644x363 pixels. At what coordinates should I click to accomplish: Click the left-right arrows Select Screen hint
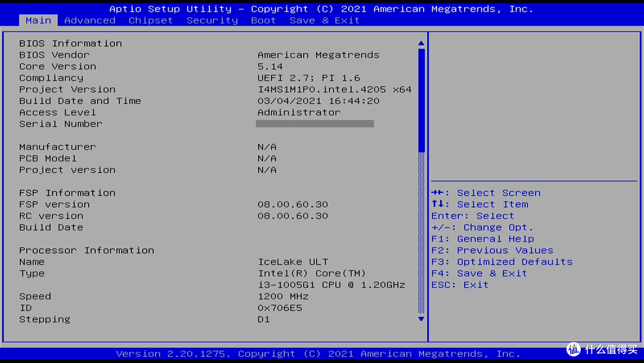point(486,193)
